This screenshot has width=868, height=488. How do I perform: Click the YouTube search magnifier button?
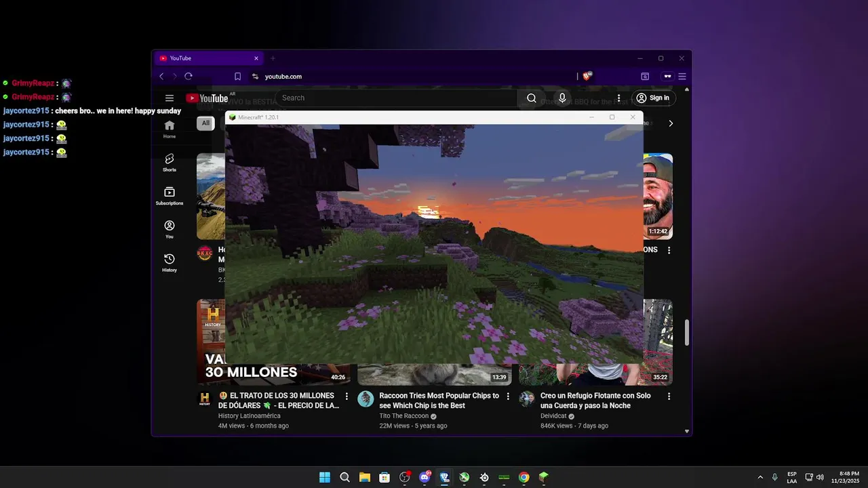pos(532,98)
